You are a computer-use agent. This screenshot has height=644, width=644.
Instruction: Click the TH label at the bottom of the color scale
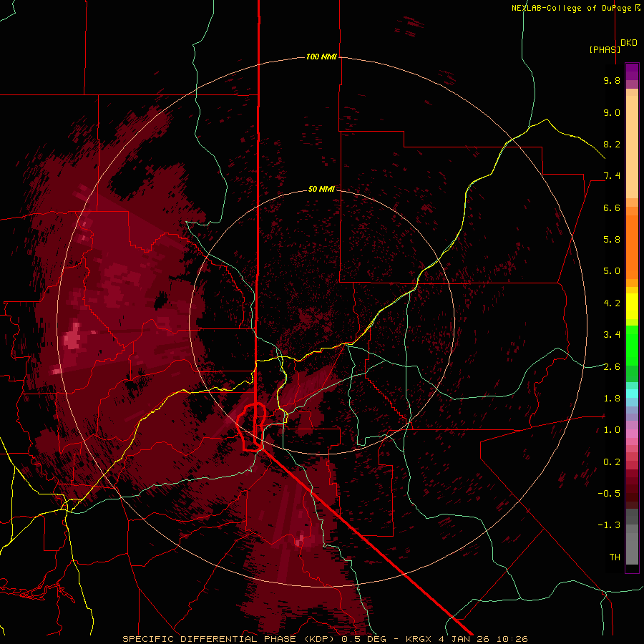[615, 557]
